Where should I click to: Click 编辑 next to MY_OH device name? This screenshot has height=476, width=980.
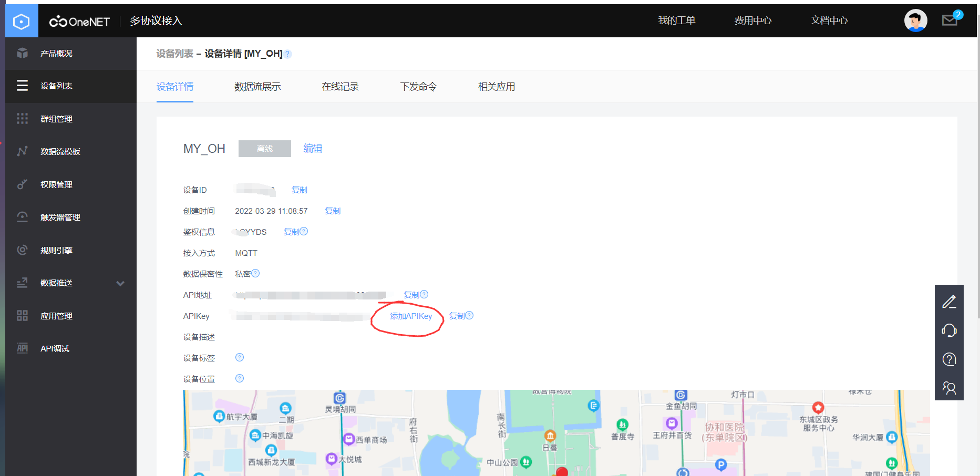[312, 149]
